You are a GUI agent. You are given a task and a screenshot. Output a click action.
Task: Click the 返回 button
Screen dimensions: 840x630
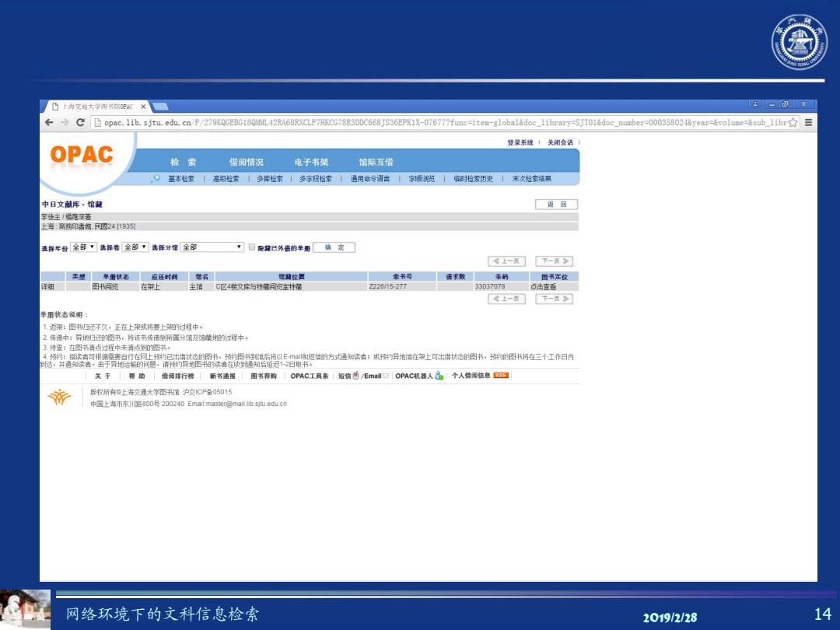tap(557, 204)
